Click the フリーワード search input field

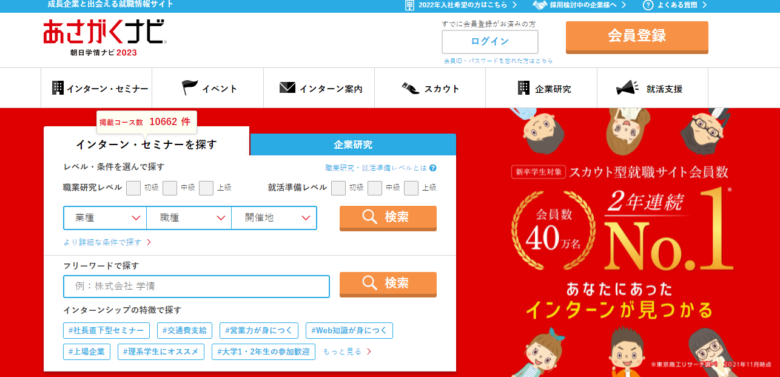pos(196,286)
